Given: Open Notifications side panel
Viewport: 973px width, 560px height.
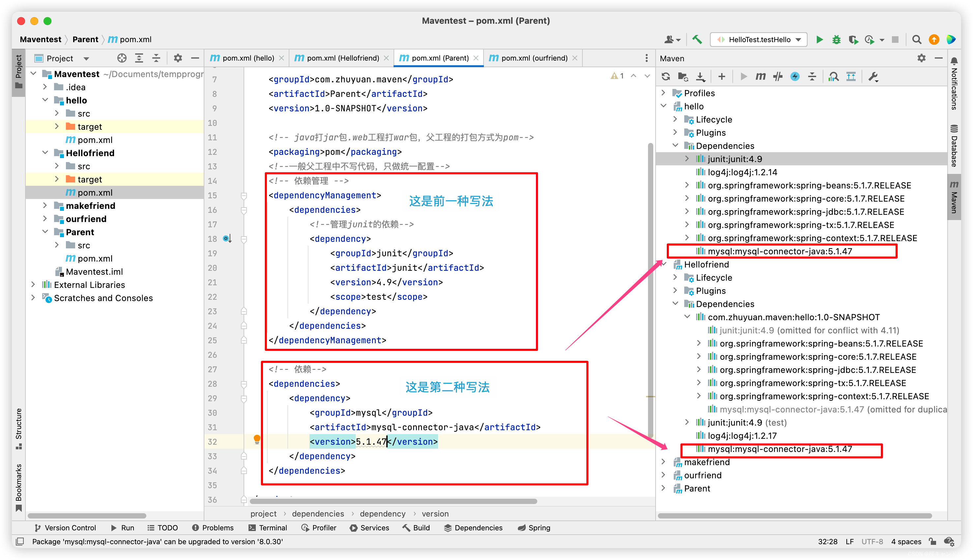Looking at the screenshot, I should 954,84.
